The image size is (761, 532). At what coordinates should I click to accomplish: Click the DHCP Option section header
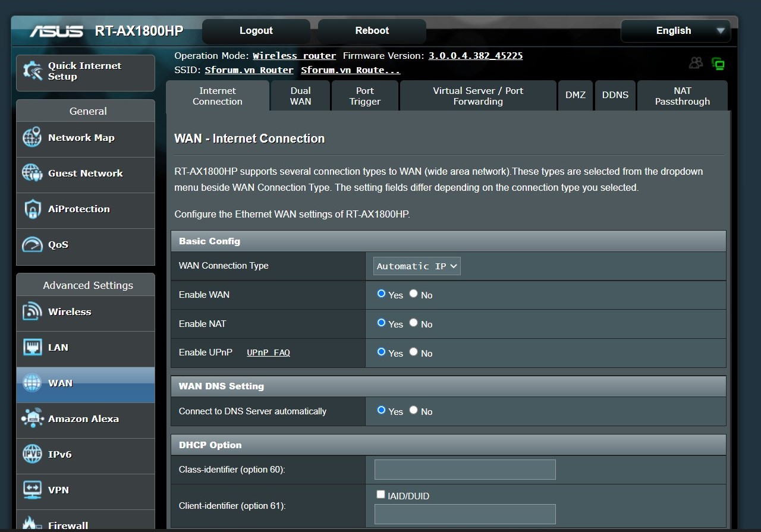tap(448, 445)
